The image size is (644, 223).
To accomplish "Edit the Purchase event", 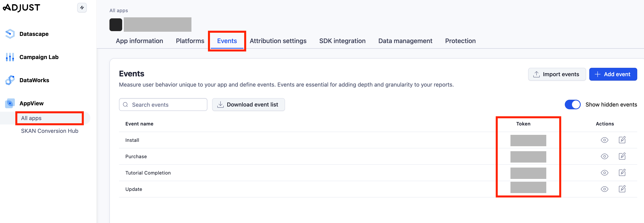I will 622,156.
